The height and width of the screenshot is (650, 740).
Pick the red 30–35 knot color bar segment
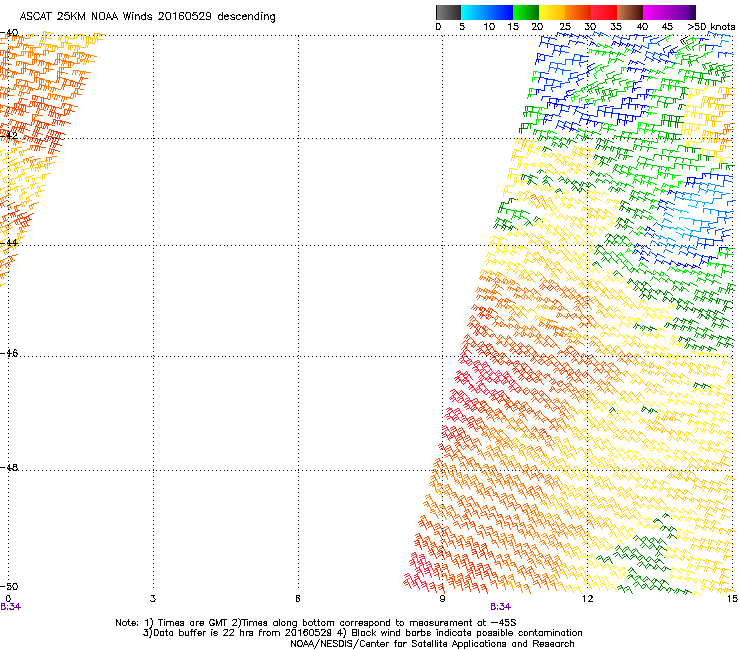coord(604,12)
